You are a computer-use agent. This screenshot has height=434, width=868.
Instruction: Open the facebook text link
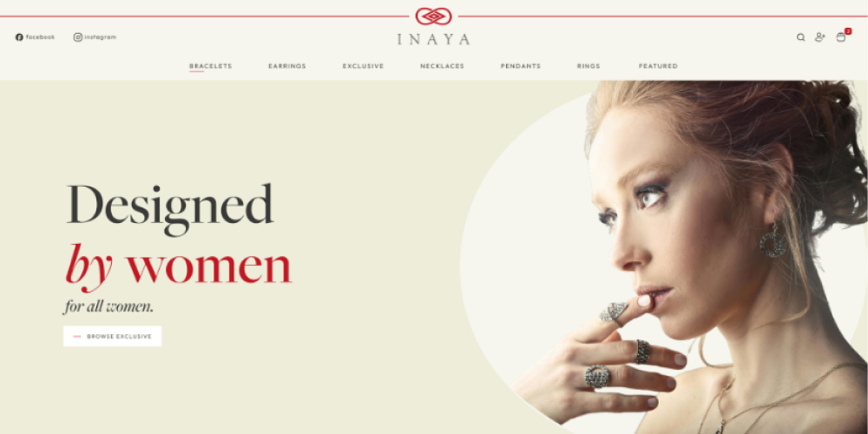point(40,37)
